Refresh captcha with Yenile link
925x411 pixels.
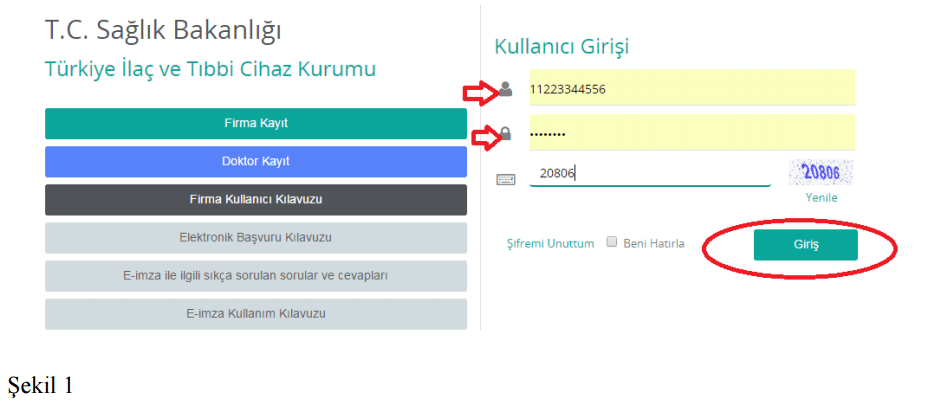click(x=821, y=198)
